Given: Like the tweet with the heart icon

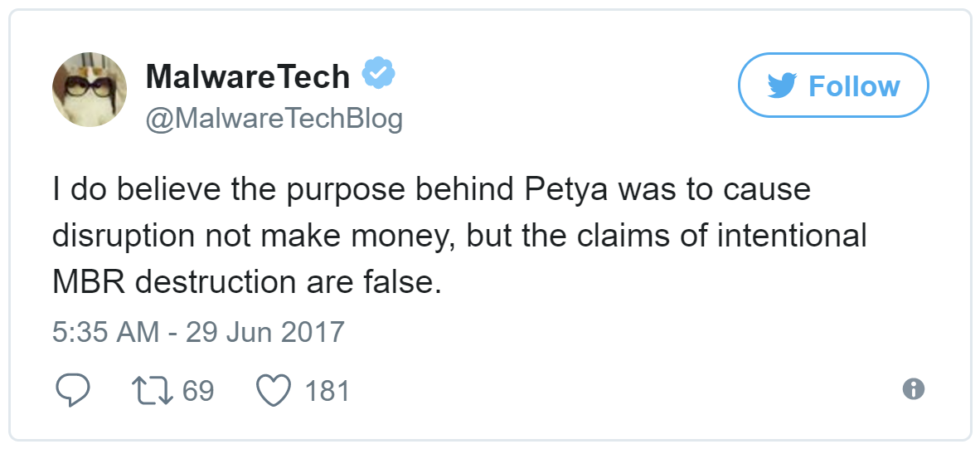Looking at the screenshot, I should point(272,390).
